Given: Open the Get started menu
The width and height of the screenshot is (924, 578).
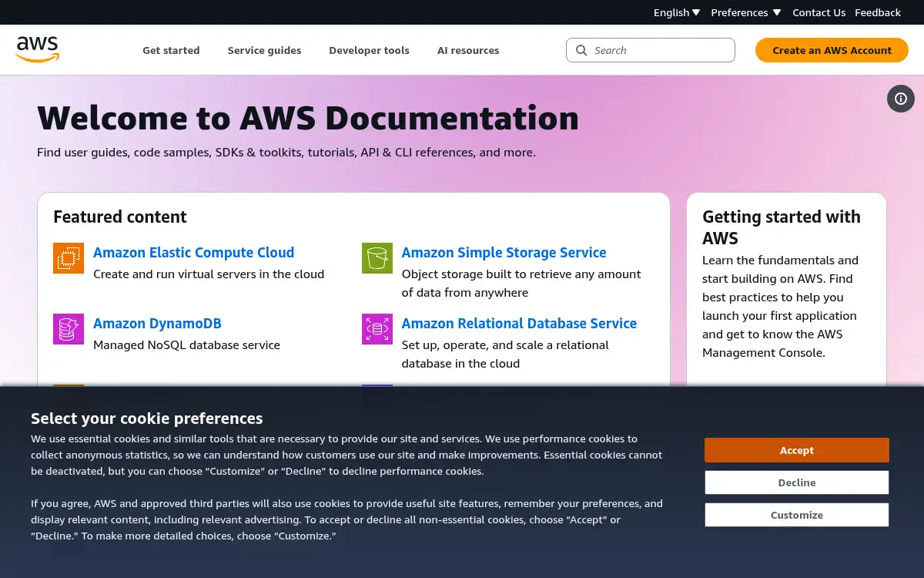Looking at the screenshot, I should click(171, 50).
